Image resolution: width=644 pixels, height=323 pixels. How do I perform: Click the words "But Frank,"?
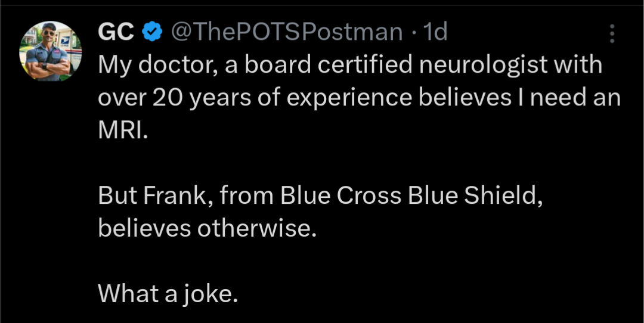[x=153, y=196]
